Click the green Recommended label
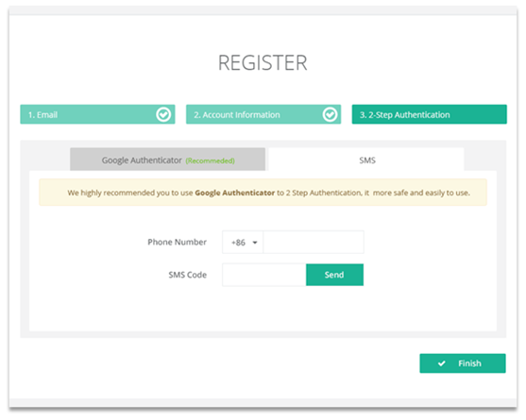 pos(211,160)
